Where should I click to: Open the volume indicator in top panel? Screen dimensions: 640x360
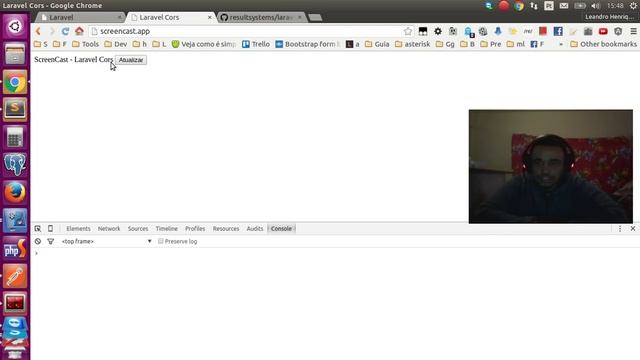(596, 6)
